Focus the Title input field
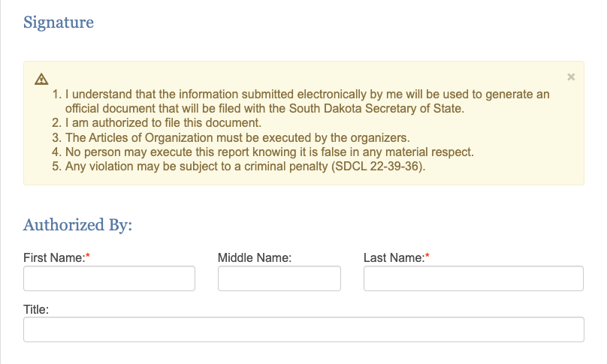607x364 pixels. (303, 329)
